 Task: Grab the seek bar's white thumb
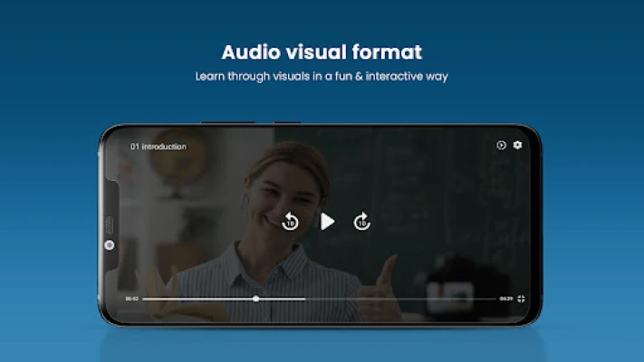click(x=256, y=298)
